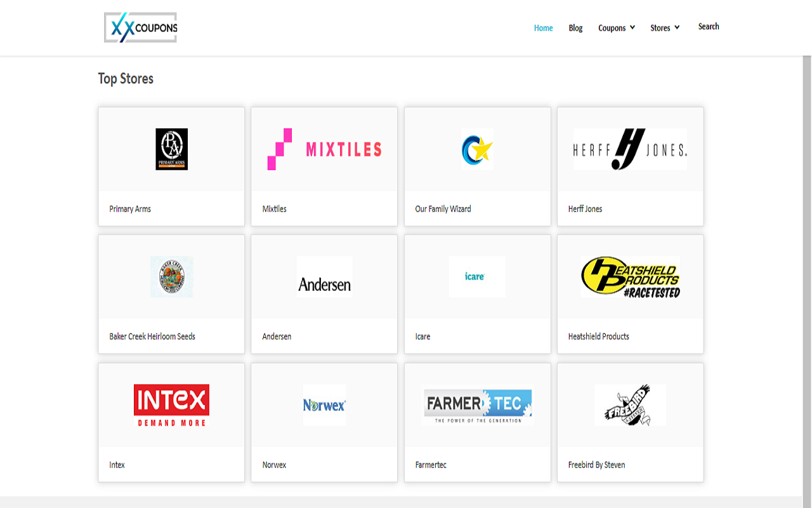Visit the Andersen store name link

click(277, 337)
